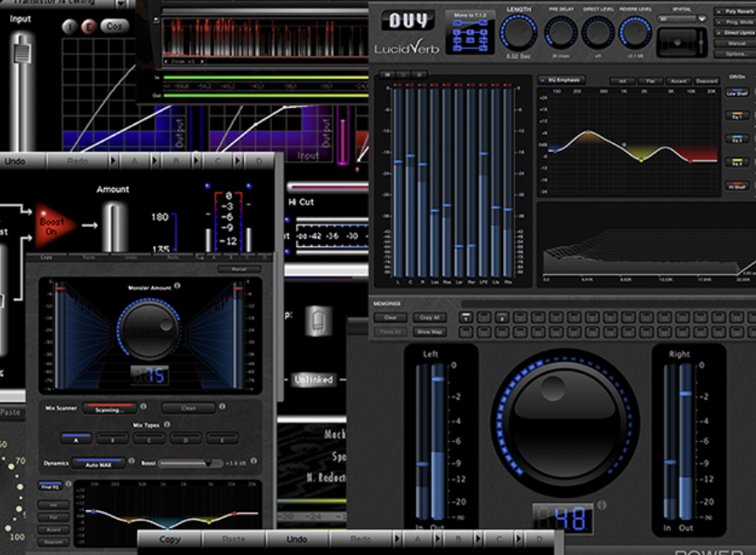Select preset slot C in the top toolbar
The image size is (756, 555).
coord(217,161)
